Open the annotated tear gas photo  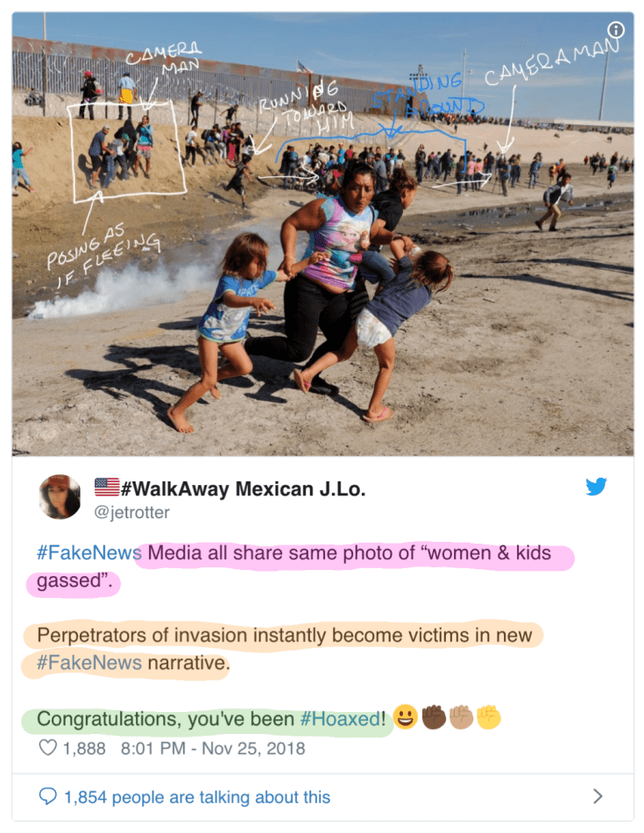point(322,263)
